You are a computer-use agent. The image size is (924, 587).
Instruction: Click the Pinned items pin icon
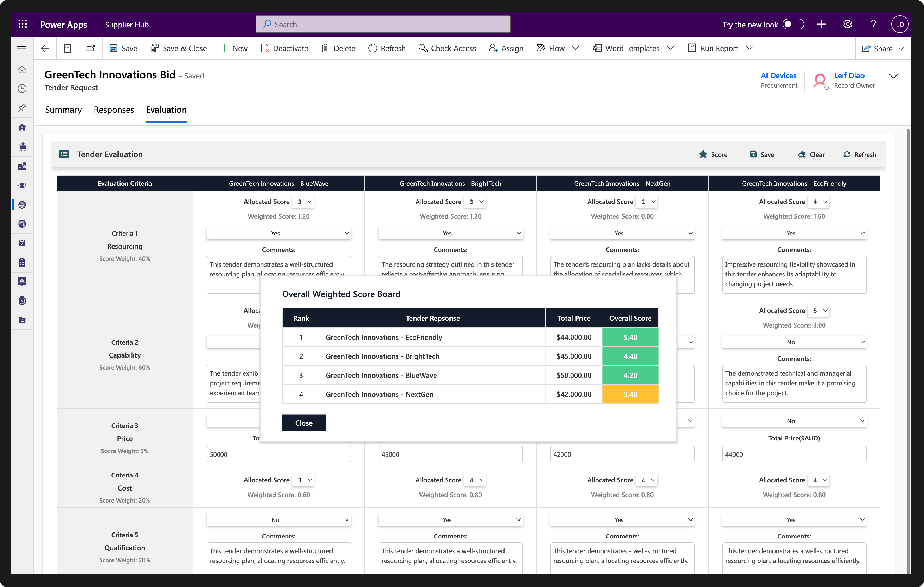(22, 108)
